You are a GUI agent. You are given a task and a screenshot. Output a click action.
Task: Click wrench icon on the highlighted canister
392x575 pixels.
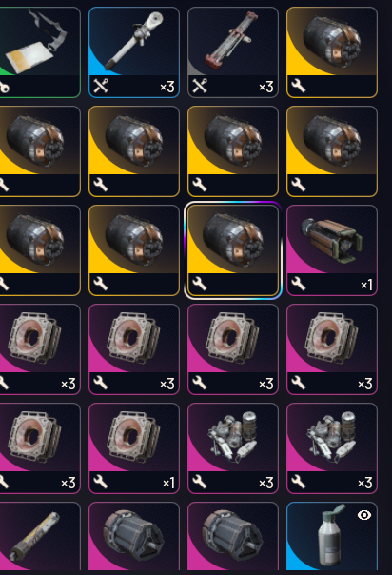[199, 285]
